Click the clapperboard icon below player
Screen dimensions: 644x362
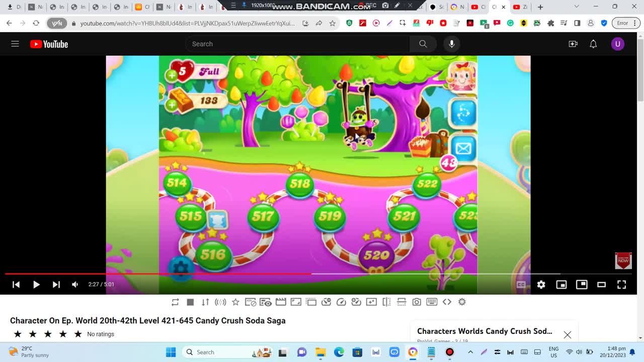281,302
